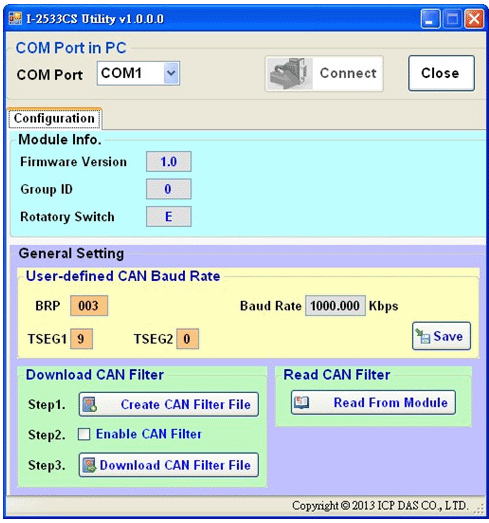Click the Close button
This screenshot has height=523, width=489.
441,73
